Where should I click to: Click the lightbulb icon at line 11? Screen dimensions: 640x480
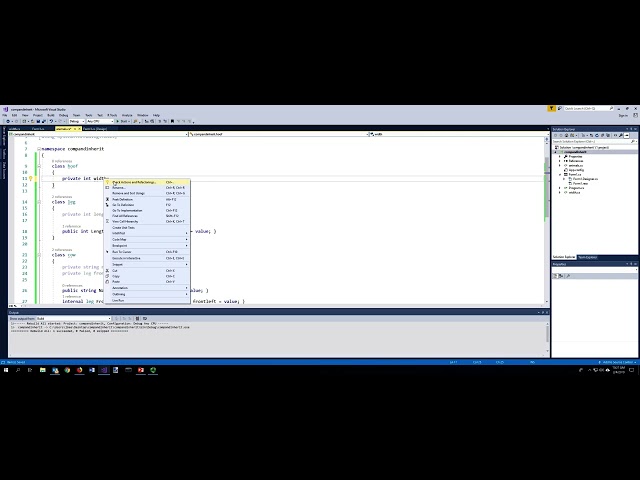pyautogui.click(x=30, y=178)
